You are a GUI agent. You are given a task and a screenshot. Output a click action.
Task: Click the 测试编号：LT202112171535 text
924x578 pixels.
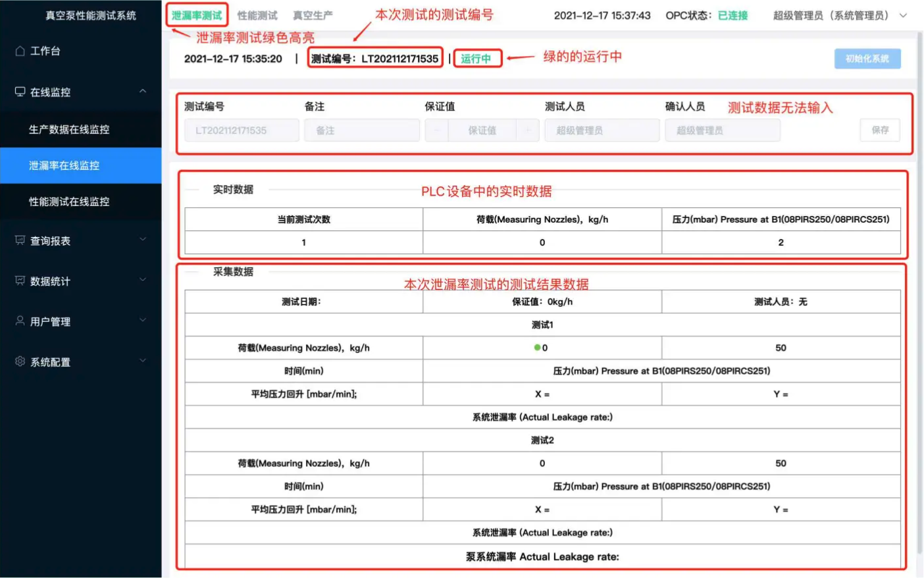[x=374, y=59]
